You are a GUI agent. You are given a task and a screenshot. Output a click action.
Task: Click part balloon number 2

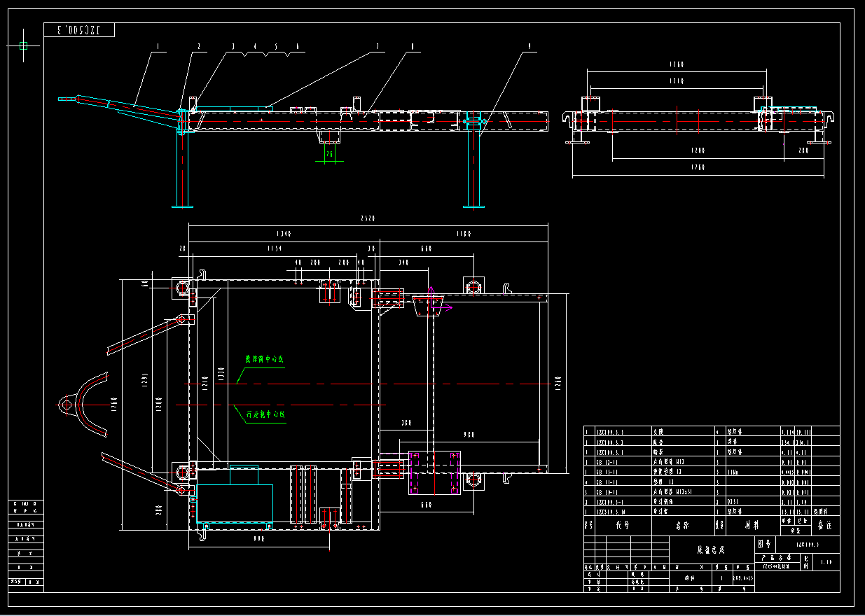(198, 46)
